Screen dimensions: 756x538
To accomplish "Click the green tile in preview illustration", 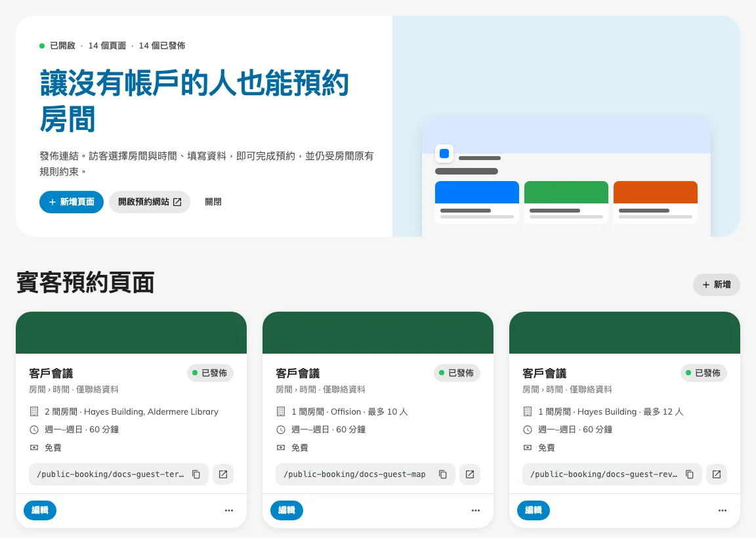I will (566, 192).
